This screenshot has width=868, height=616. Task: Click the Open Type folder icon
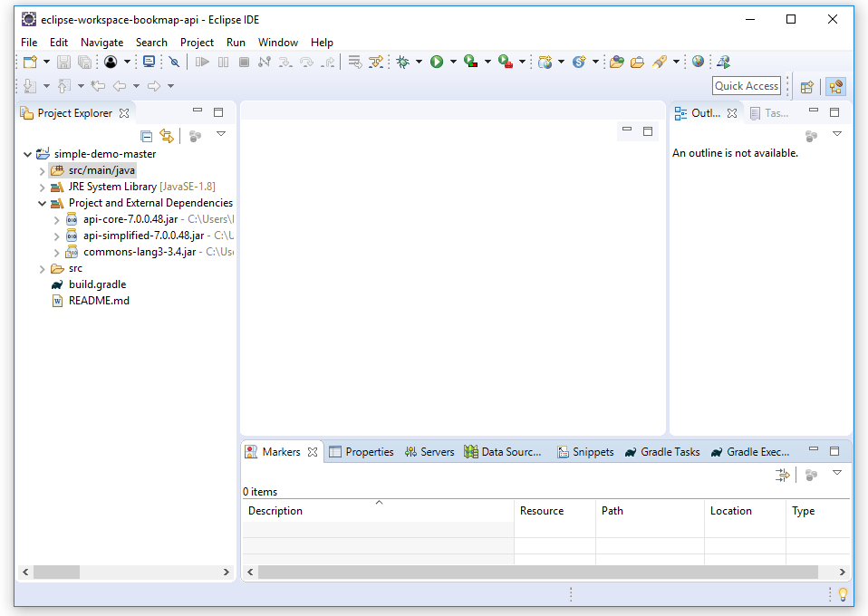click(x=616, y=62)
